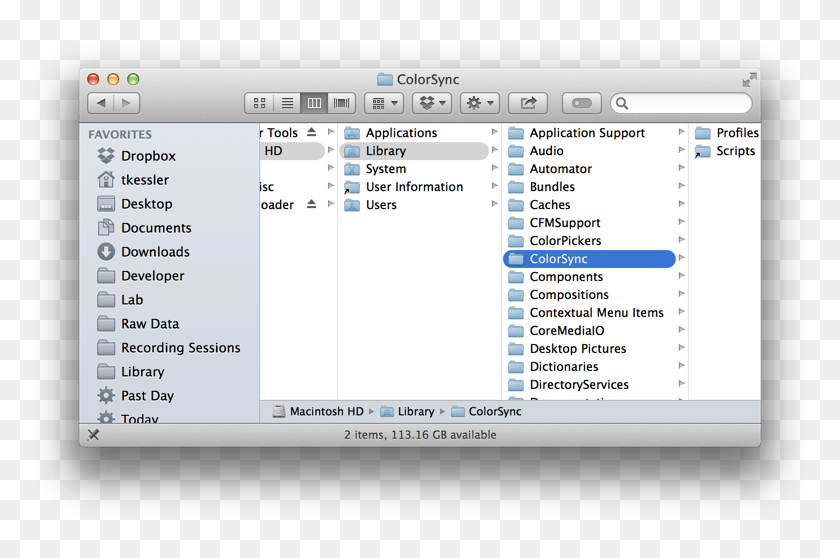Expand the Users folder arrow
Screen dimensions: 840x558
(x=494, y=203)
